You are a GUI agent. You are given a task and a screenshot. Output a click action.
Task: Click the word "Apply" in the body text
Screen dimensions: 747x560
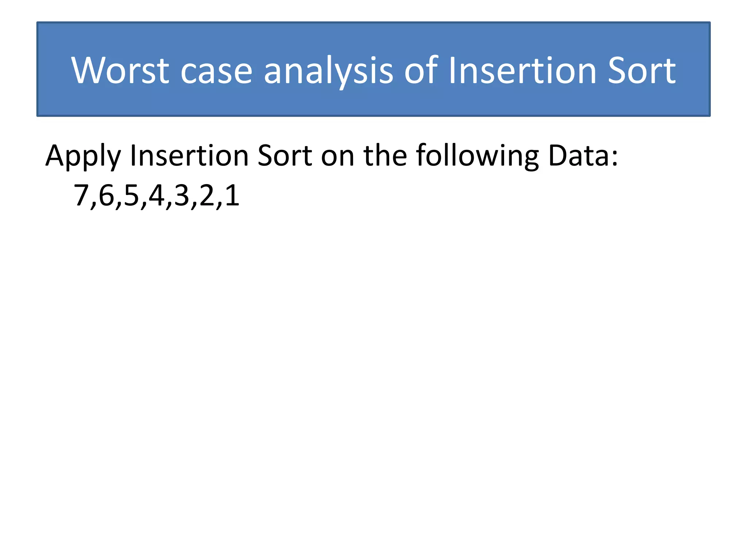(82, 156)
